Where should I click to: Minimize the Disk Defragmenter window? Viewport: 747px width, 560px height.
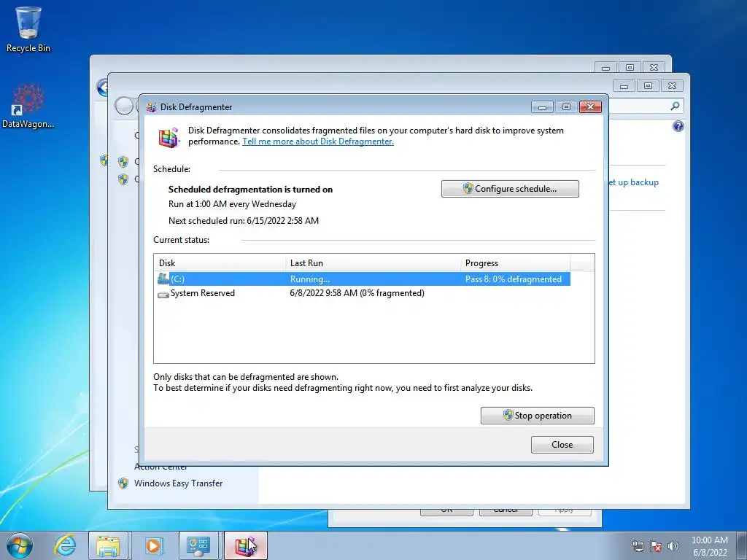[x=542, y=107]
